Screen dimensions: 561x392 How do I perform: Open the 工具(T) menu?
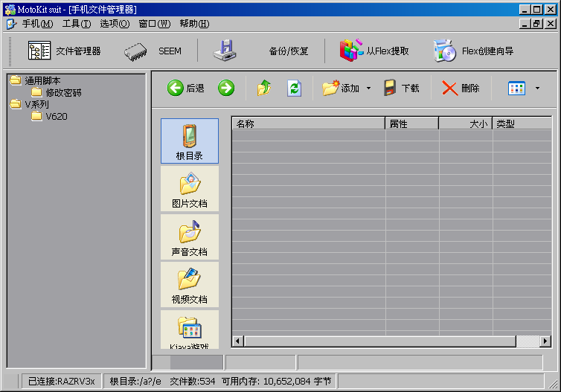click(x=77, y=24)
